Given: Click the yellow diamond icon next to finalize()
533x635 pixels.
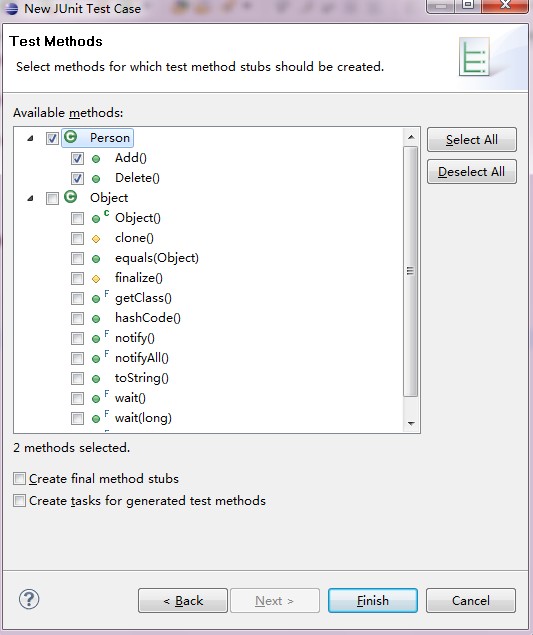Looking at the screenshot, I should [x=96, y=279].
